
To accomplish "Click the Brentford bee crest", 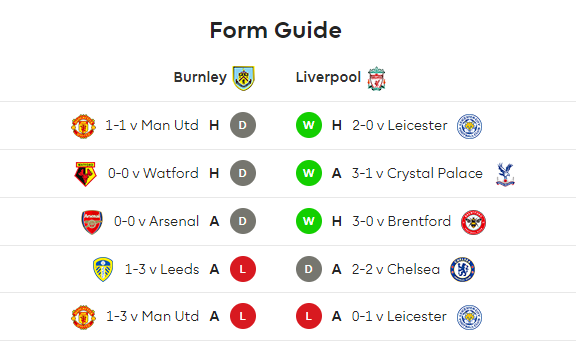I will [x=473, y=222].
